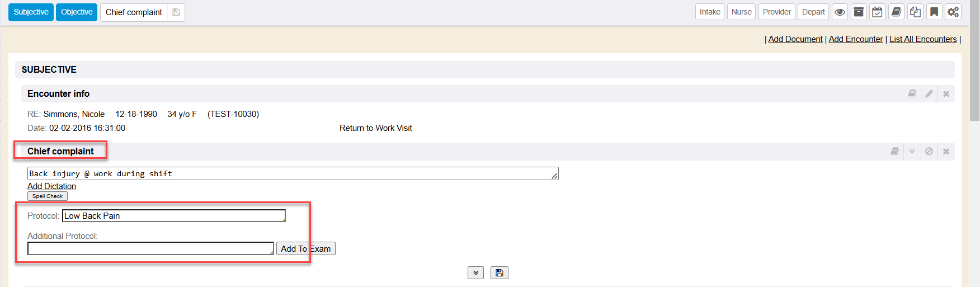Click the Chief complaint prohibit circle icon
This screenshot has height=287, width=980.
(x=929, y=152)
